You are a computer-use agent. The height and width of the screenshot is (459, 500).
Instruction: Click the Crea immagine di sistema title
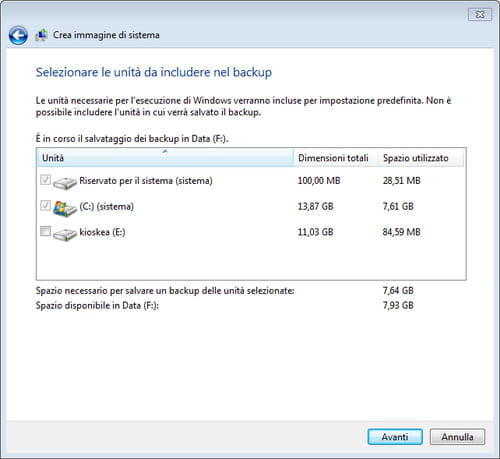point(106,35)
